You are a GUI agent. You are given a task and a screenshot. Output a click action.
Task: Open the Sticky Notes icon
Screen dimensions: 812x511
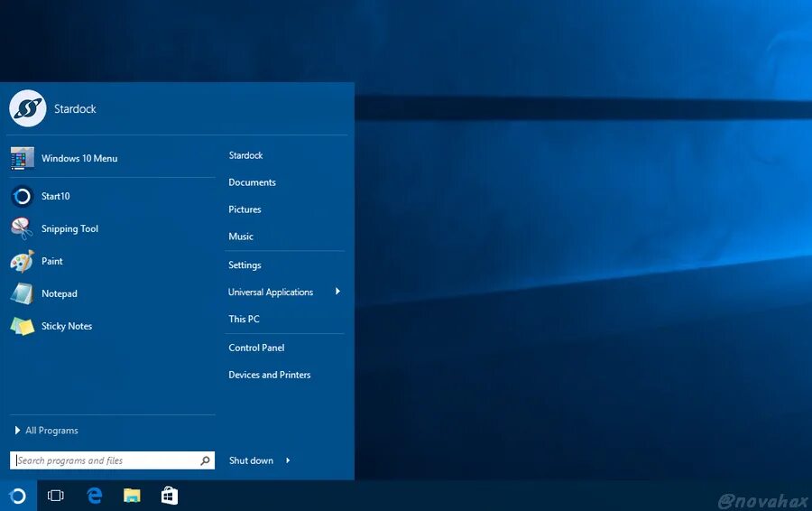(x=23, y=326)
